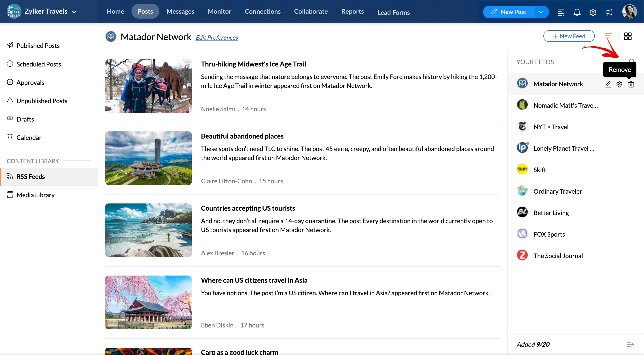Click the NYT Travel feed logo icon

(x=522, y=126)
